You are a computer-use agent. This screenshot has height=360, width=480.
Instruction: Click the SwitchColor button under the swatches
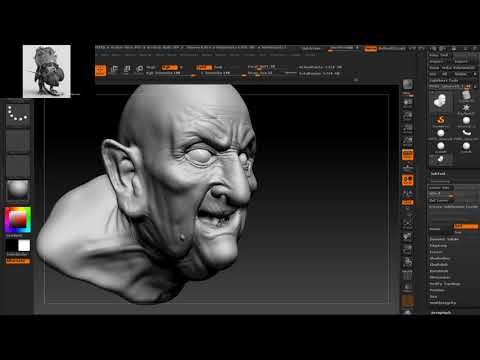click(17, 255)
